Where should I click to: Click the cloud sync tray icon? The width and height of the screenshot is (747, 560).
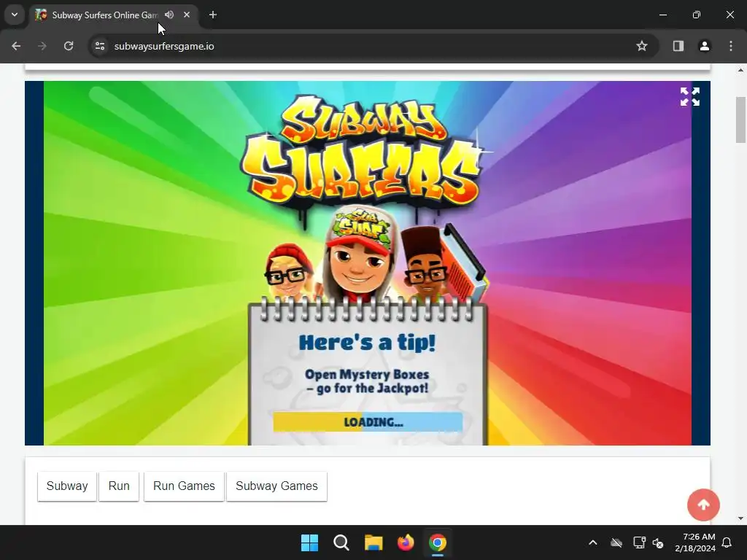click(x=616, y=542)
